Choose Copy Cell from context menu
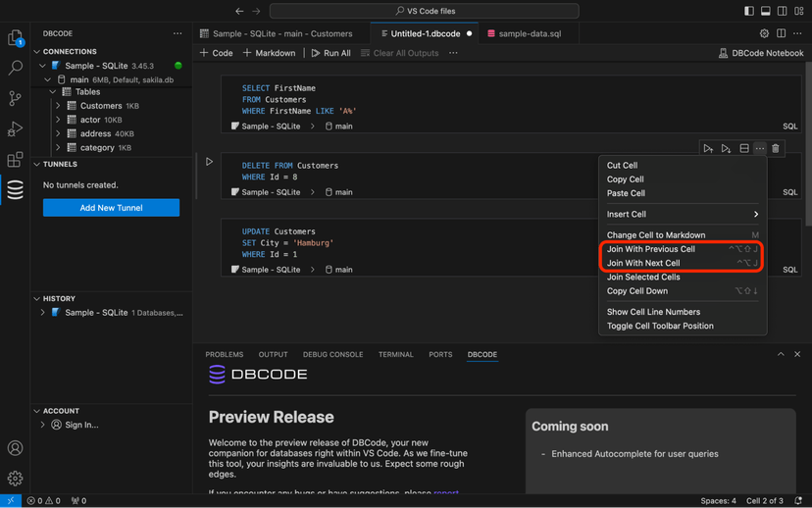The height and width of the screenshot is (508, 812). pos(683,179)
